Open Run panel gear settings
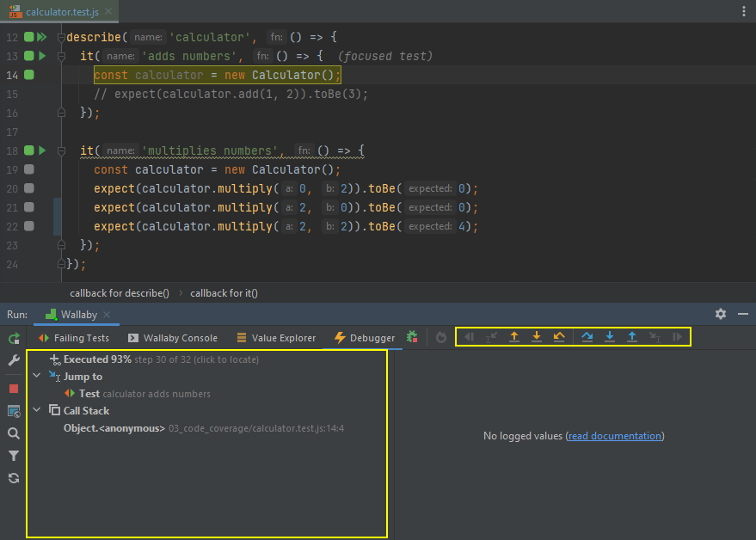Viewport: 756px width, 540px height. coord(721,314)
